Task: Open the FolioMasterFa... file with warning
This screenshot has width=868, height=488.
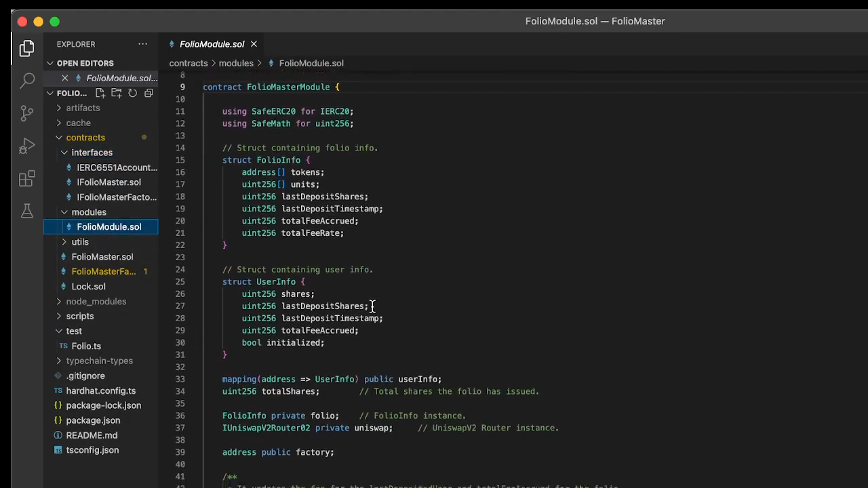Action: click(104, 272)
